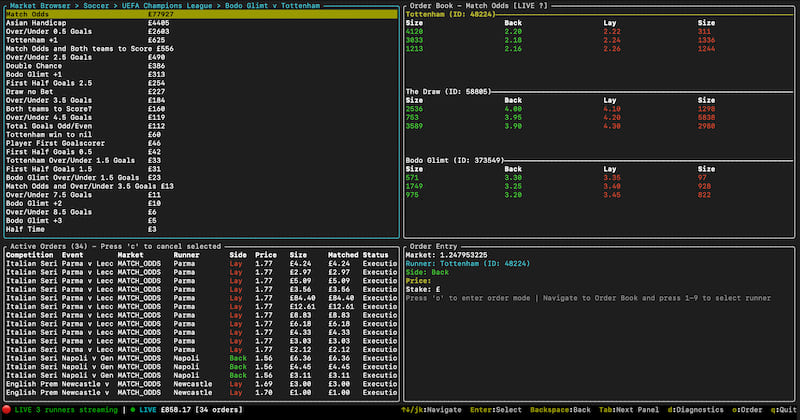Click Tottenham back price 2.20
The width and height of the screenshot is (800, 420).
point(513,32)
